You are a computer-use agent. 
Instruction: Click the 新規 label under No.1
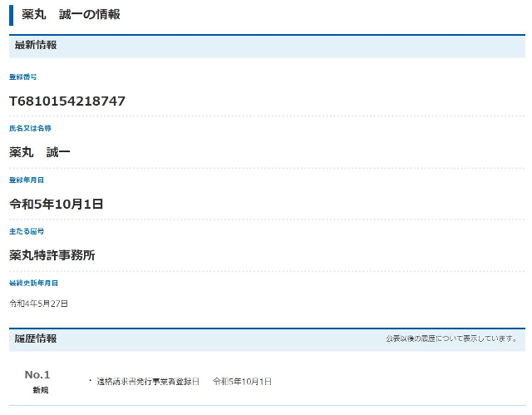[40, 389]
